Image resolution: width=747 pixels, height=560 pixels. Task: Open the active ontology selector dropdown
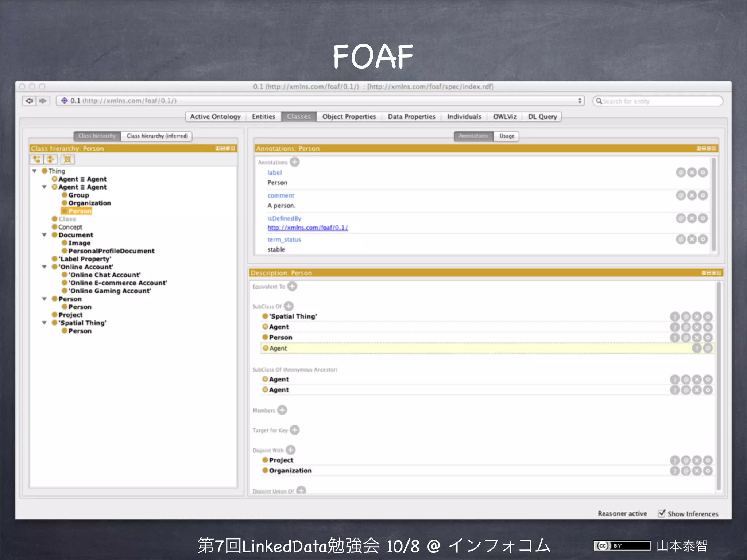coord(320,101)
